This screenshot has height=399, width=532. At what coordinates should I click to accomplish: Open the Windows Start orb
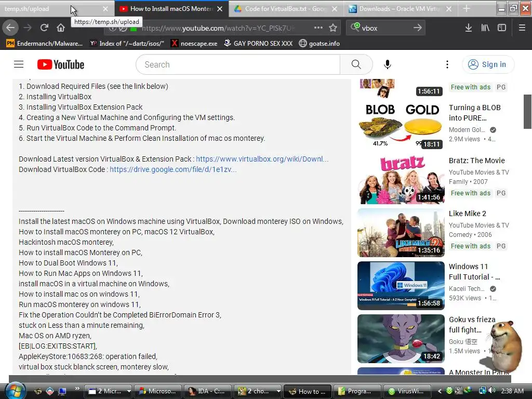pos(15,390)
